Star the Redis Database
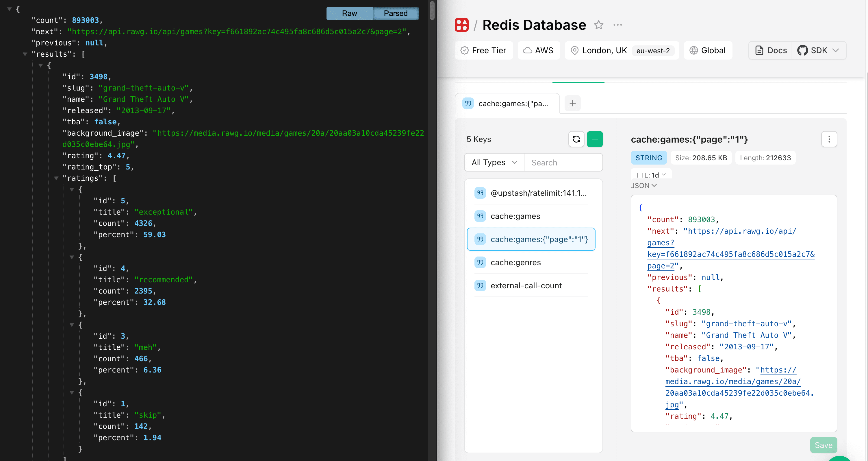 (598, 25)
